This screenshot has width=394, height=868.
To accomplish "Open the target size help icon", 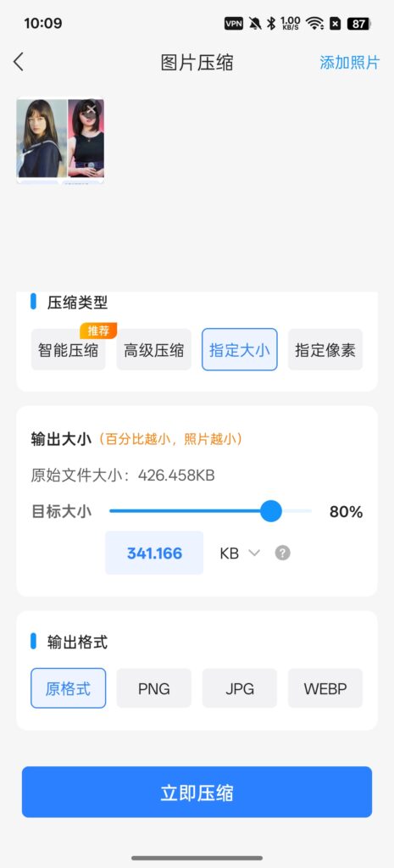I will [x=283, y=553].
